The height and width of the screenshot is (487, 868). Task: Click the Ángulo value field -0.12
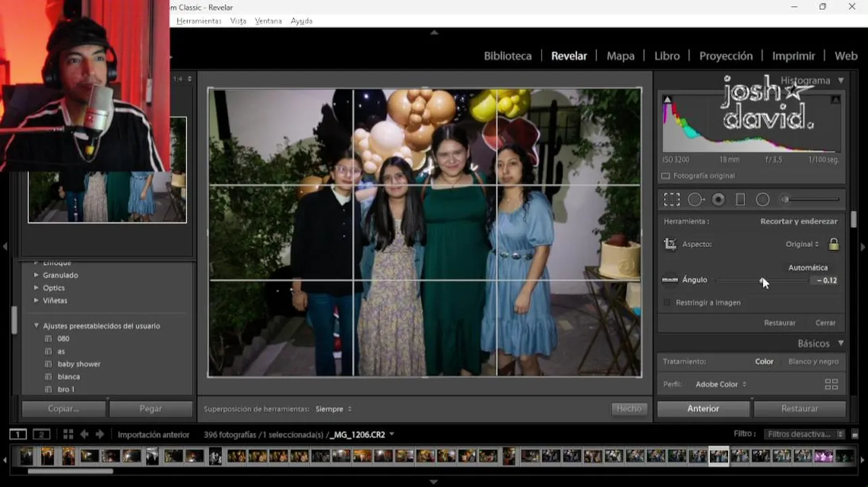point(826,280)
